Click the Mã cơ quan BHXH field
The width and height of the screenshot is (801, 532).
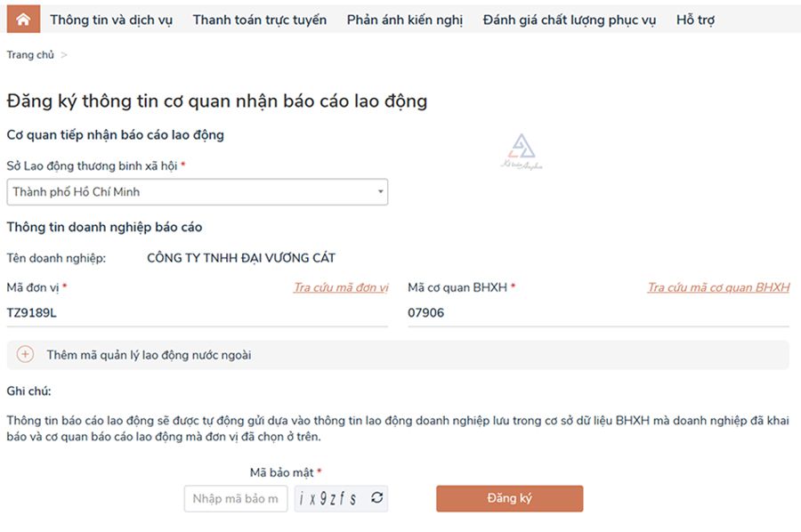pos(598,313)
